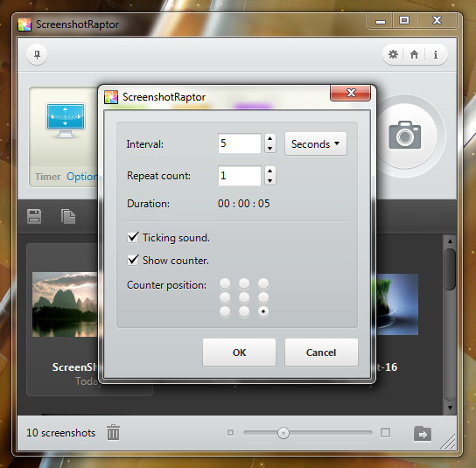The image size is (476, 468).
Task: Open the mountain lake screenshot thumbnail
Action: pos(65,304)
